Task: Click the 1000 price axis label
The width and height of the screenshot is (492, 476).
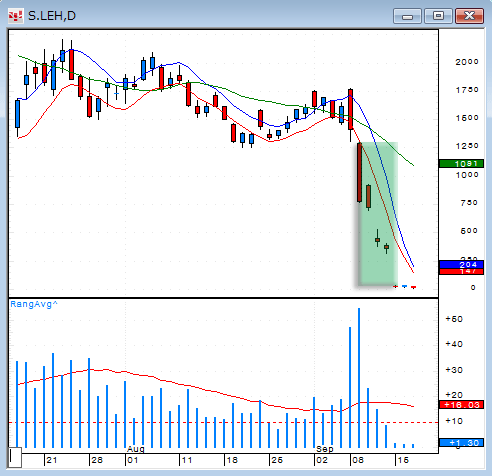Action: pyautogui.click(x=467, y=175)
